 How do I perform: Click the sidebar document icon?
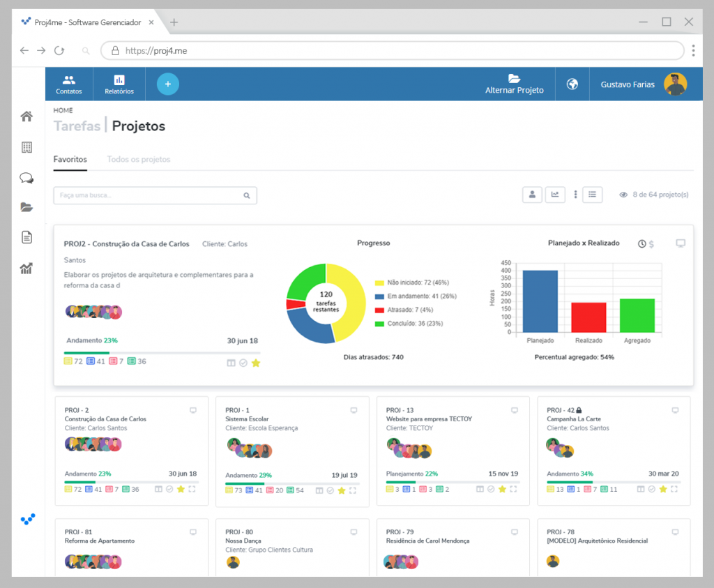[x=27, y=237]
